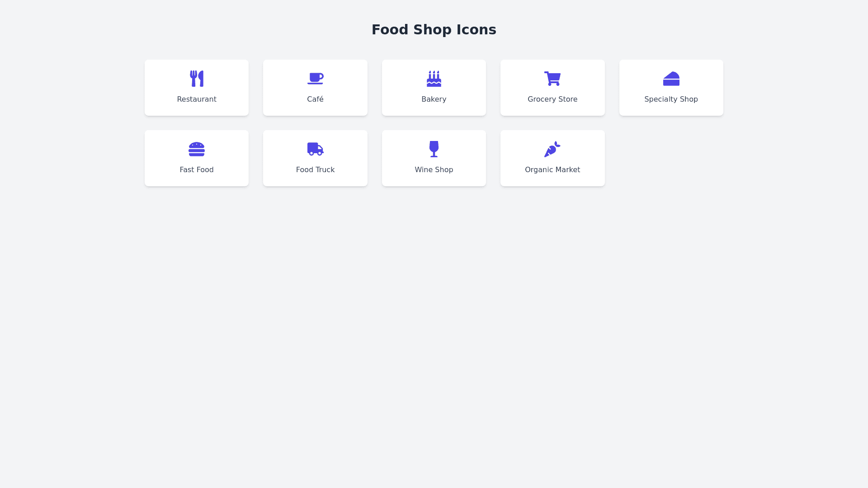
Task: Select the Specialty Shop pie icon
Action: (671, 78)
